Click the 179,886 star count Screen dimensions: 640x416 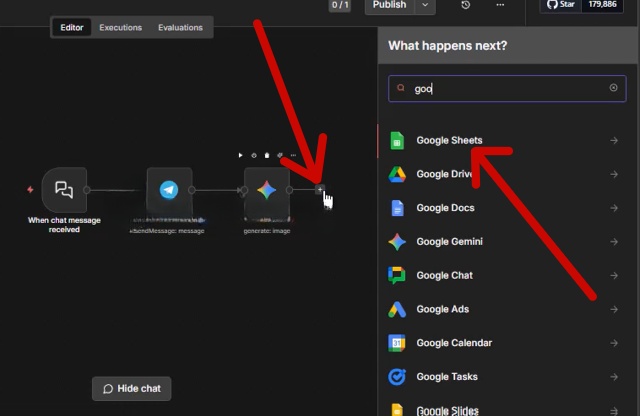point(602,4)
